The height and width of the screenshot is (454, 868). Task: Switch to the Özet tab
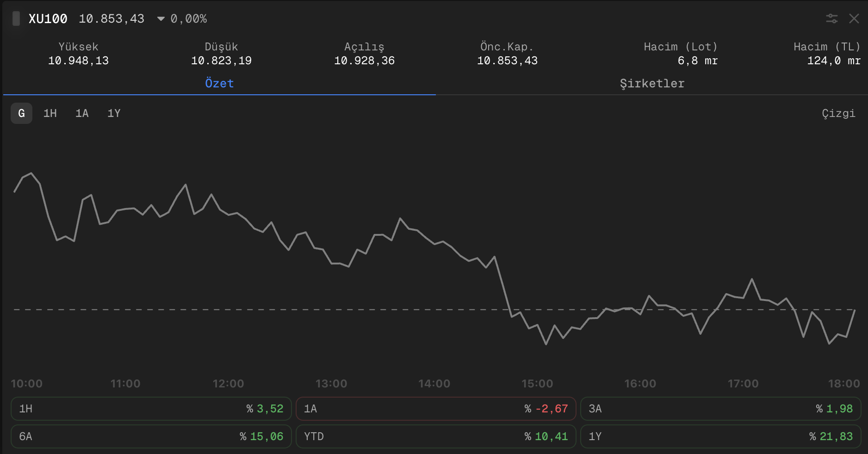[219, 84]
